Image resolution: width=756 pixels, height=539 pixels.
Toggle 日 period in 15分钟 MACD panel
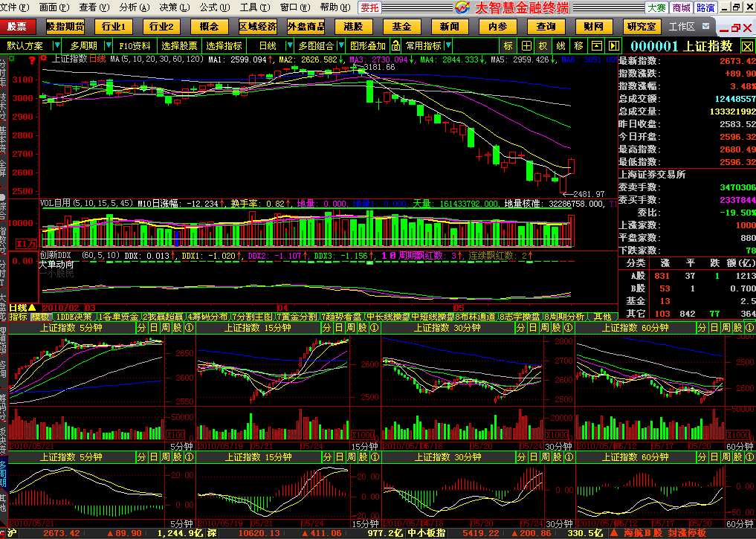(x=340, y=457)
